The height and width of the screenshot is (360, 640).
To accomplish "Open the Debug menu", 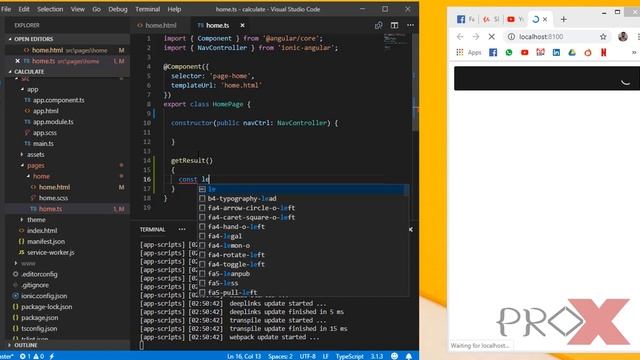I will point(118,9).
